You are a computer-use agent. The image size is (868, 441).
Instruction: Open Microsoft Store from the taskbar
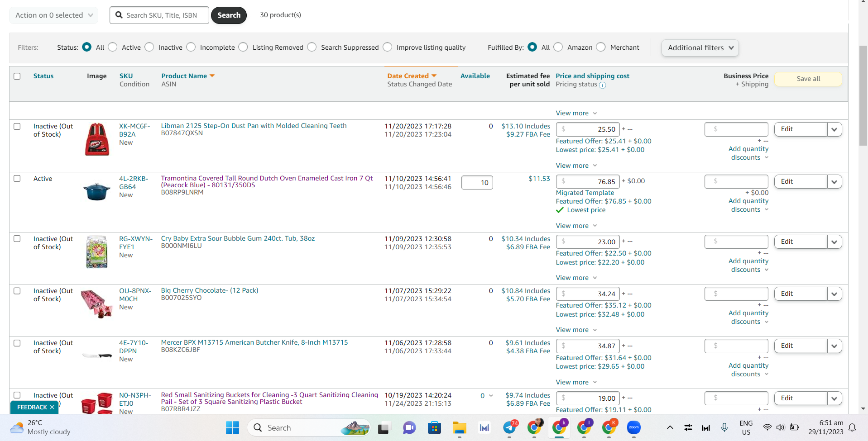click(x=434, y=427)
